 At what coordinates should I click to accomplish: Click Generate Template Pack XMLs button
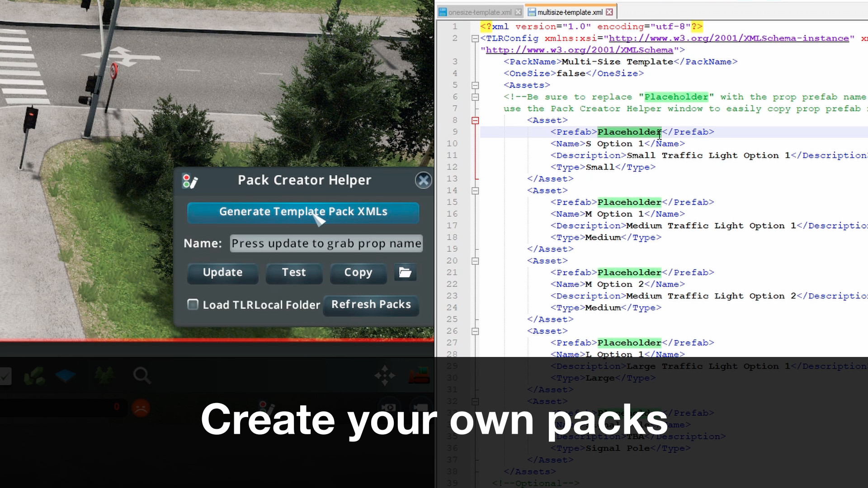[x=303, y=212]
